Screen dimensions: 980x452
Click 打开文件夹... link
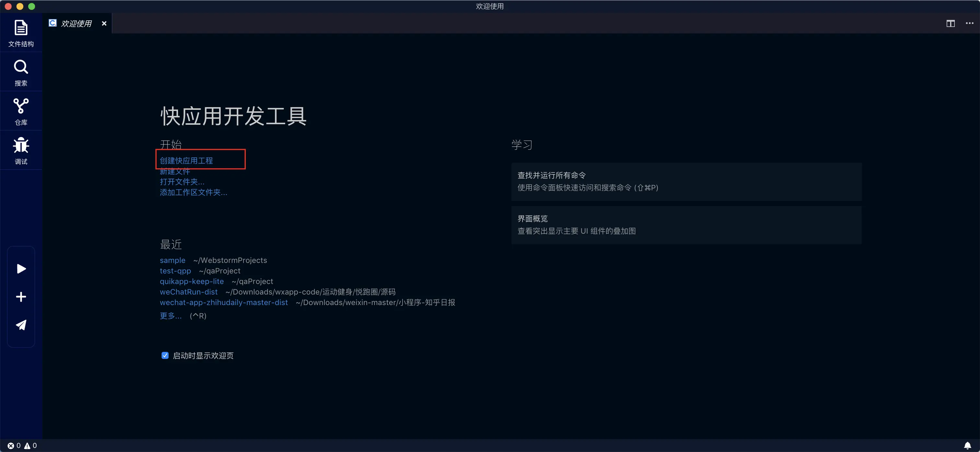[x=182, y=182]
